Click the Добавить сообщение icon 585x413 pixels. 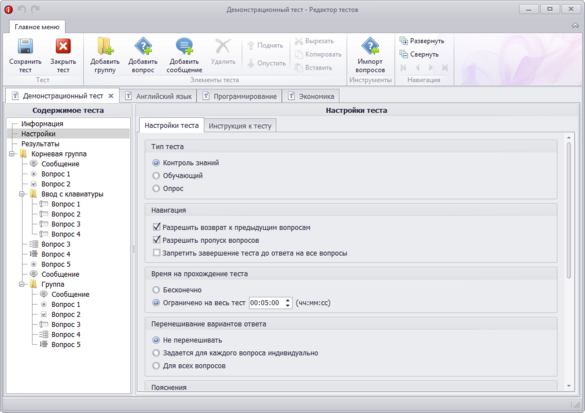(x=184, y=47)
